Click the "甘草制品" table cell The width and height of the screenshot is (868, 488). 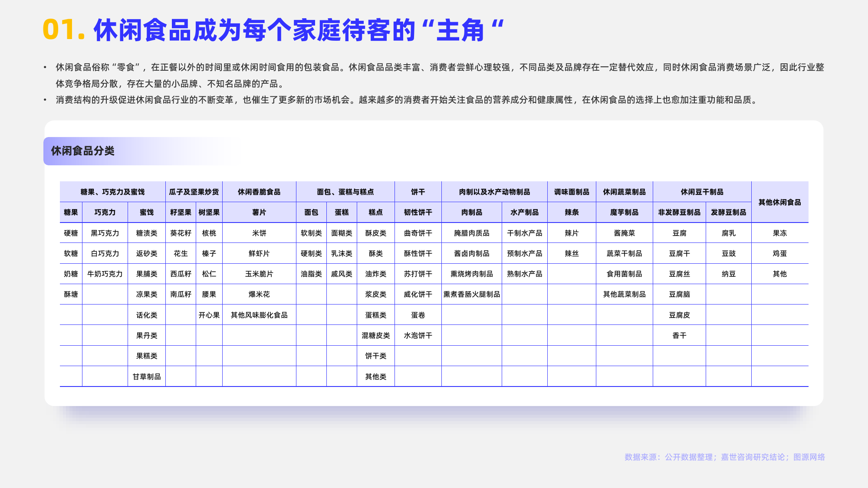[x=147, y=377]
